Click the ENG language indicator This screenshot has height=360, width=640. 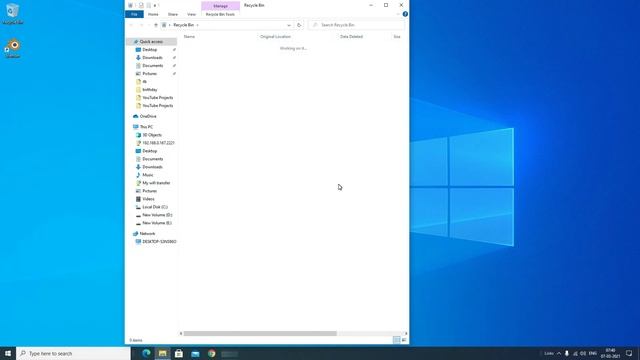(593, 353)
